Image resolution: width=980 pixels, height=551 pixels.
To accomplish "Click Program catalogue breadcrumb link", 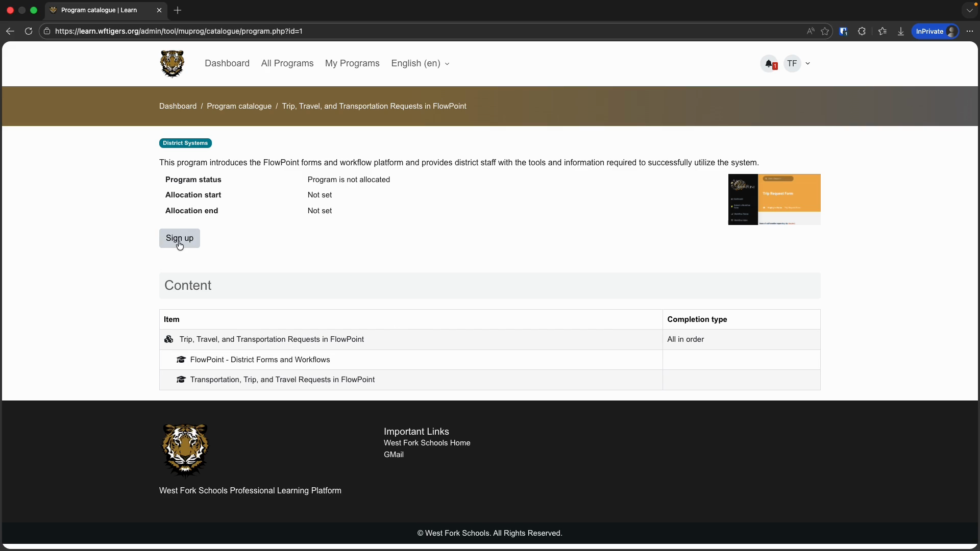I will (x=239, y=106).
